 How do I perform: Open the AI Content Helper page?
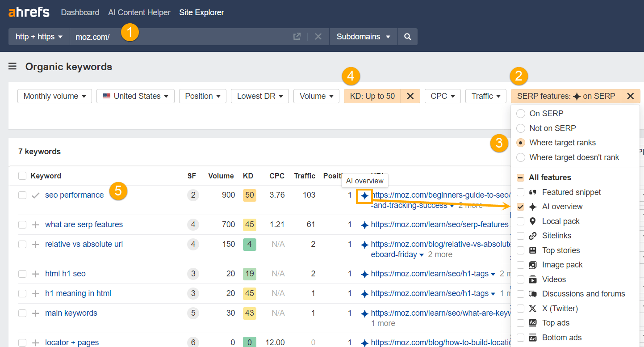point(139,12)
